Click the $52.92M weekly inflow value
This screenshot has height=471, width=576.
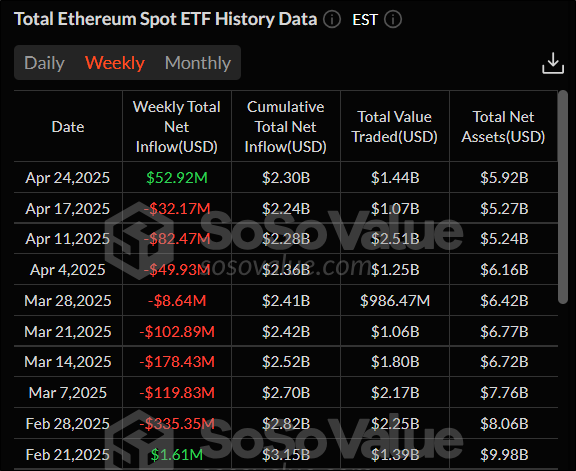177,178
